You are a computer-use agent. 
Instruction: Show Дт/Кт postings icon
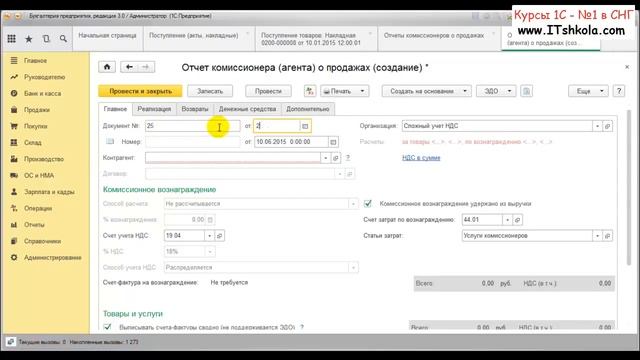(x=310, y=91)
